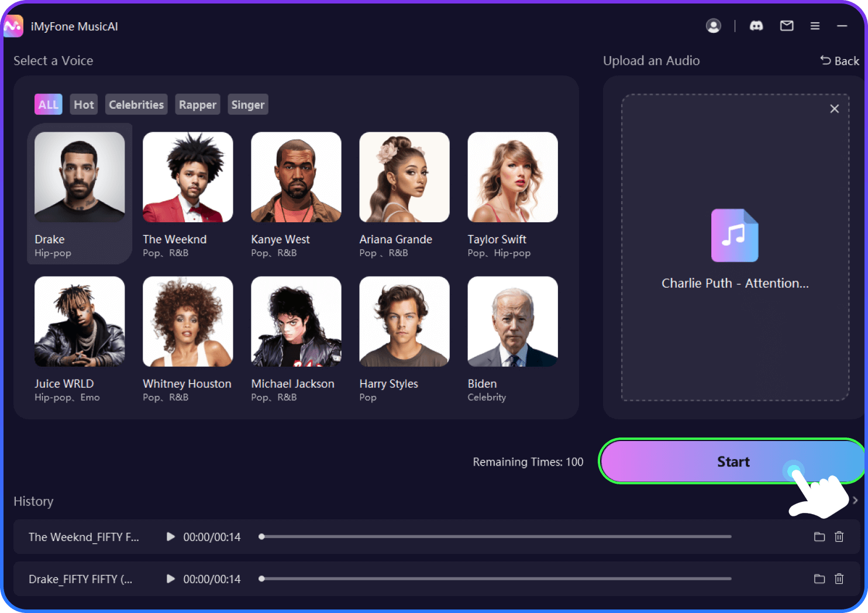
Task: Click Remaining Times: 100 text
Action: pos(528,462)
